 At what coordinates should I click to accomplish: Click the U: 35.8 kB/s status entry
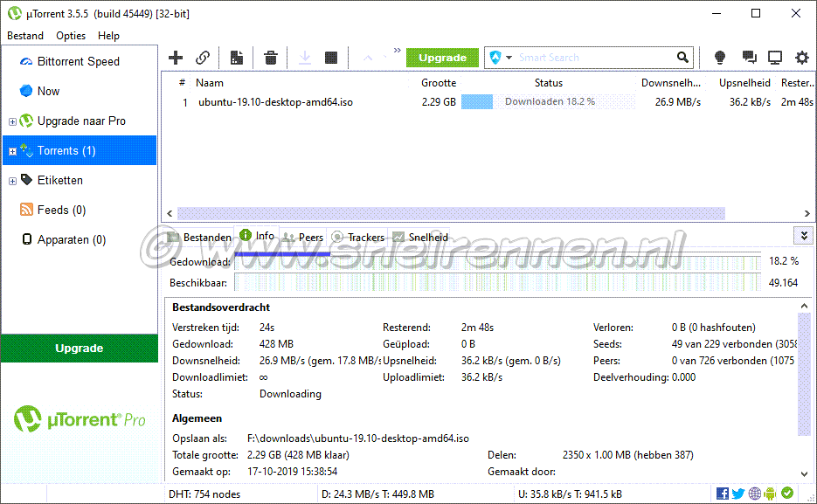[x=570, y=494]
